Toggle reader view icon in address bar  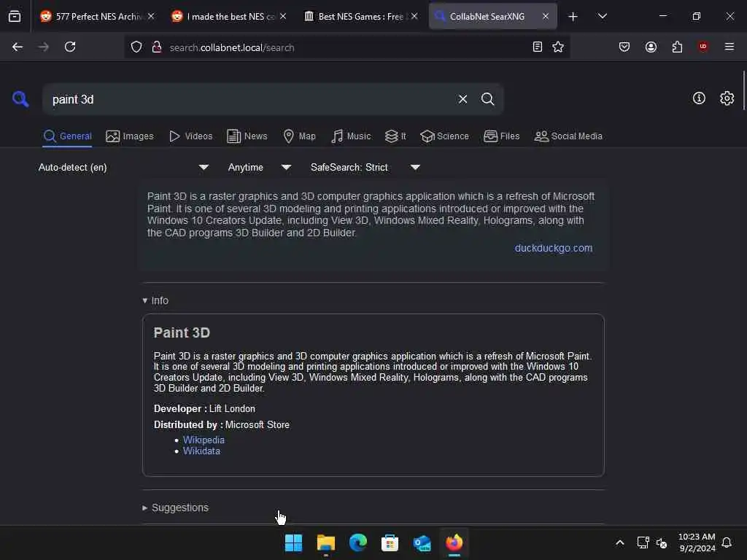coord(538,47)
